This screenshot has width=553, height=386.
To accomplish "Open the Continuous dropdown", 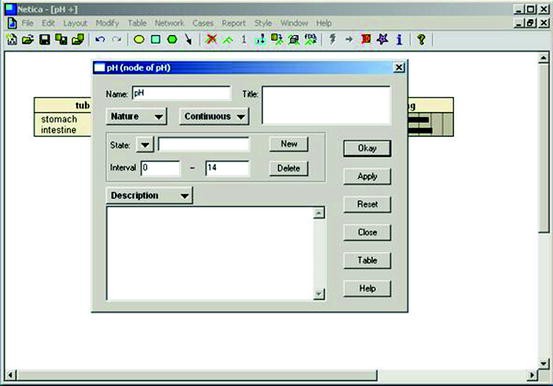I will pos(214,116).
